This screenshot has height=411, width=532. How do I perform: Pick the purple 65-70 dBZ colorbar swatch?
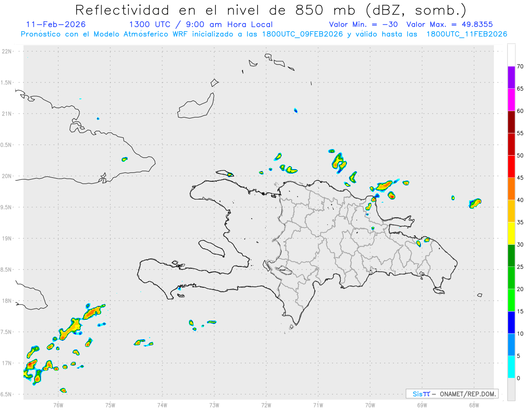511,77
